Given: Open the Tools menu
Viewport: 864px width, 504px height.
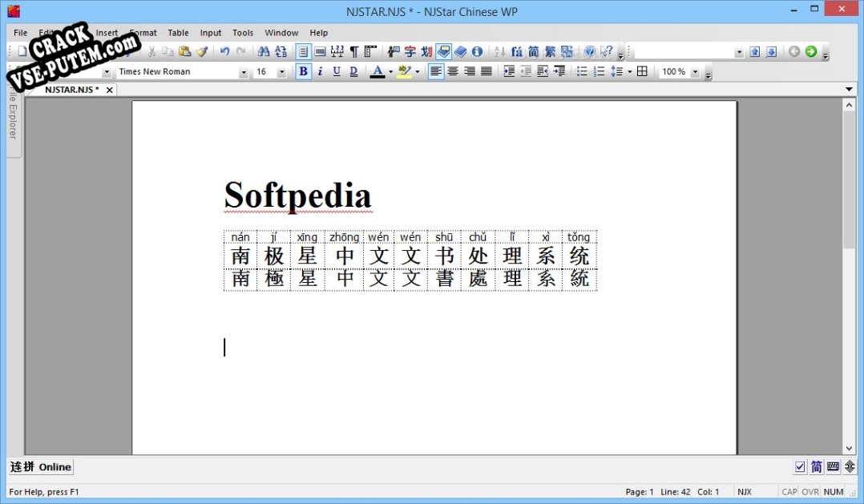Looking at the screenshot, I should (x=242, y=33).
